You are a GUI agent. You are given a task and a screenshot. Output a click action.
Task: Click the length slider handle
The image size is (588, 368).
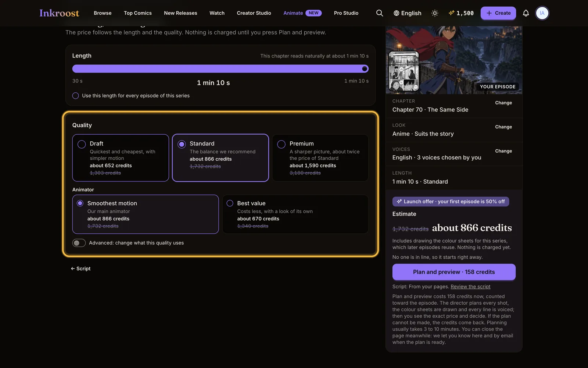pos(365,69)
